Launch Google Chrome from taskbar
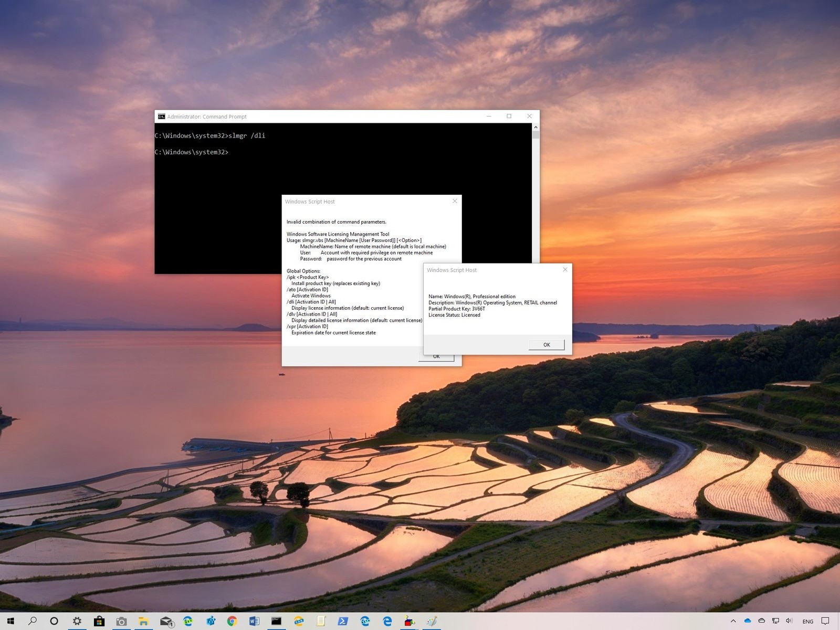Viewport: 840px width, 630px height. tap(232, 621)
